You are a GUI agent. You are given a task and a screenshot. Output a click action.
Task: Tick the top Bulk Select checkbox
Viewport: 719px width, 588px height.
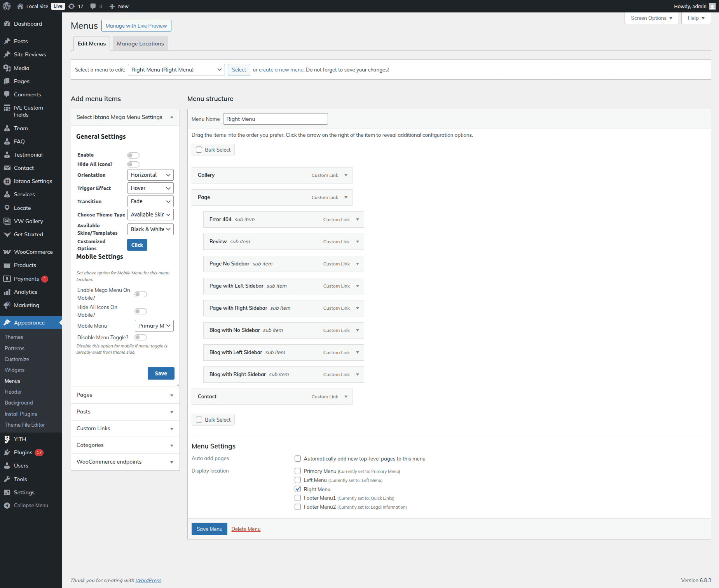199,150
